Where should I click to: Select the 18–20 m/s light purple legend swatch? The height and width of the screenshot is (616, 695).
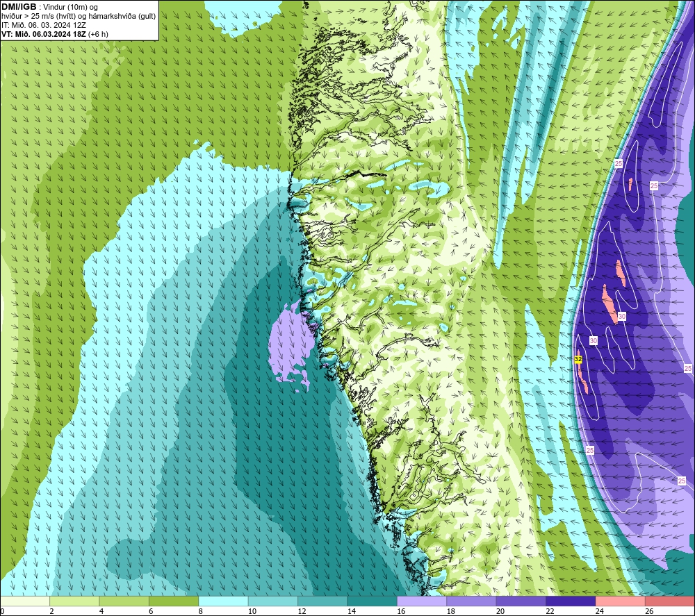pyautogui.click(x=472, y=601)
